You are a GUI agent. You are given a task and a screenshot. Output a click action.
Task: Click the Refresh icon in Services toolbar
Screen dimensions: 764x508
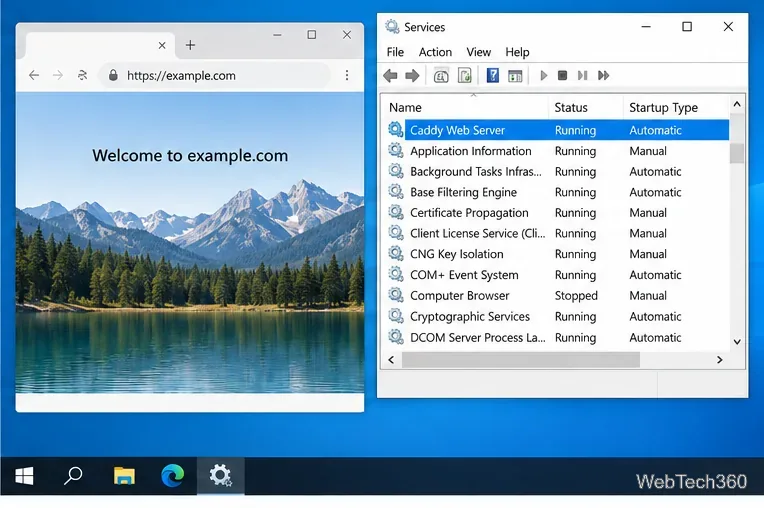coord(465,75)
